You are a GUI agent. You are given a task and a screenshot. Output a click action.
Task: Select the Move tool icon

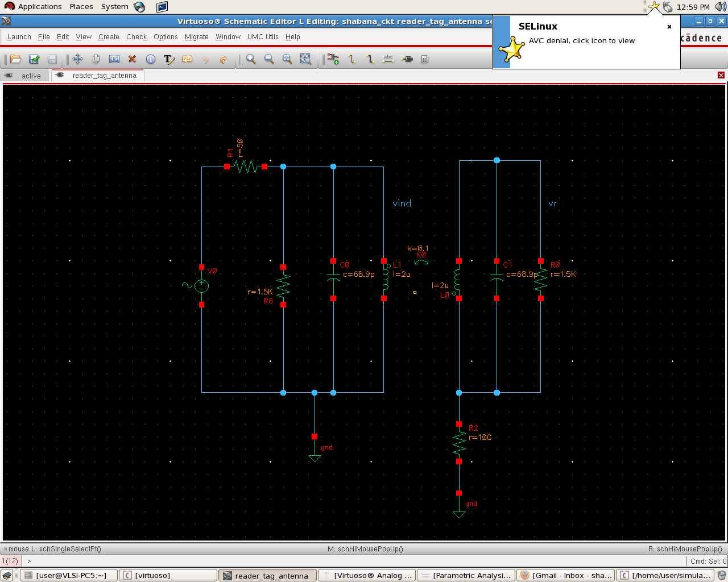coord(78,59)
